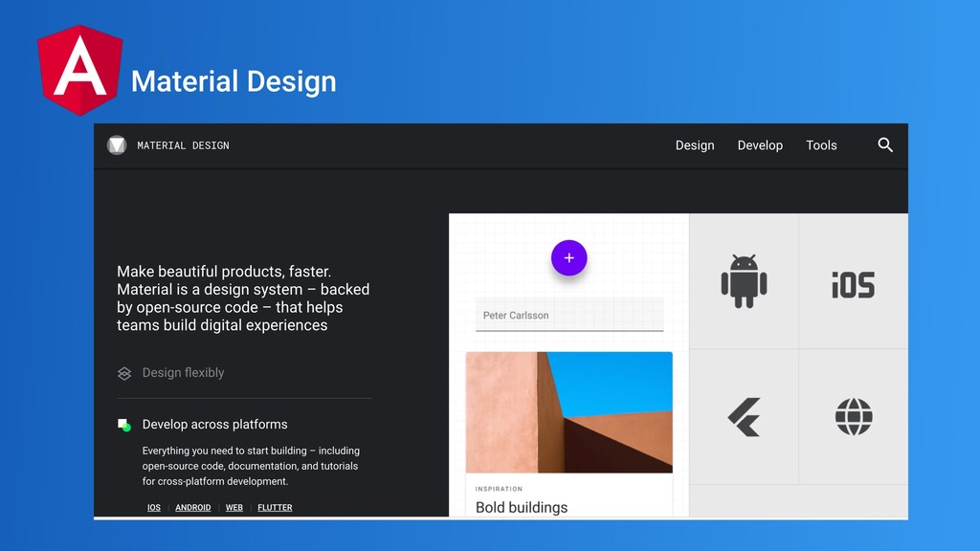Open the search magnifier icon

point(885,145)
